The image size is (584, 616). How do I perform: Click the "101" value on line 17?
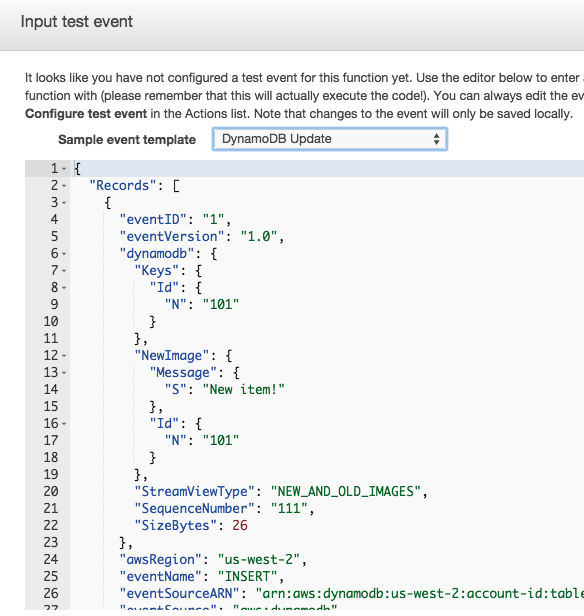pyautogui.click(x=221, y=440)
